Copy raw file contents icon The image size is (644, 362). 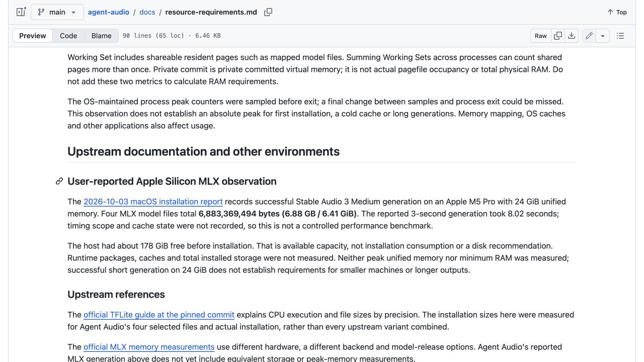point(558,36)
